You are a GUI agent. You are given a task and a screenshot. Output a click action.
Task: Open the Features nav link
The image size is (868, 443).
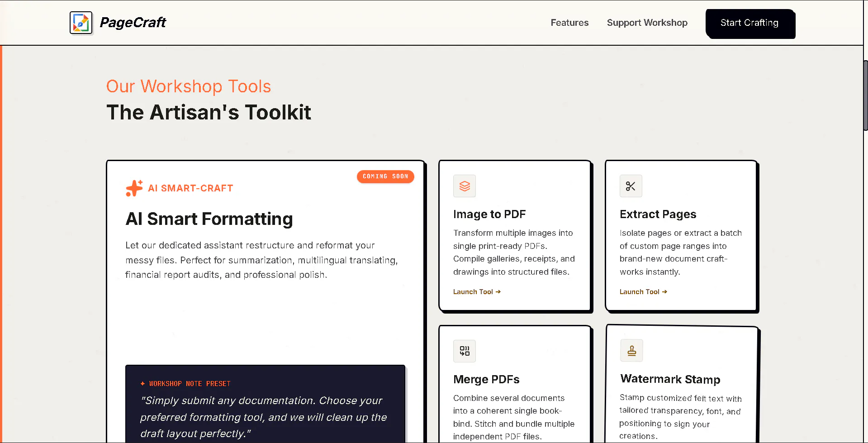(569, 23)
